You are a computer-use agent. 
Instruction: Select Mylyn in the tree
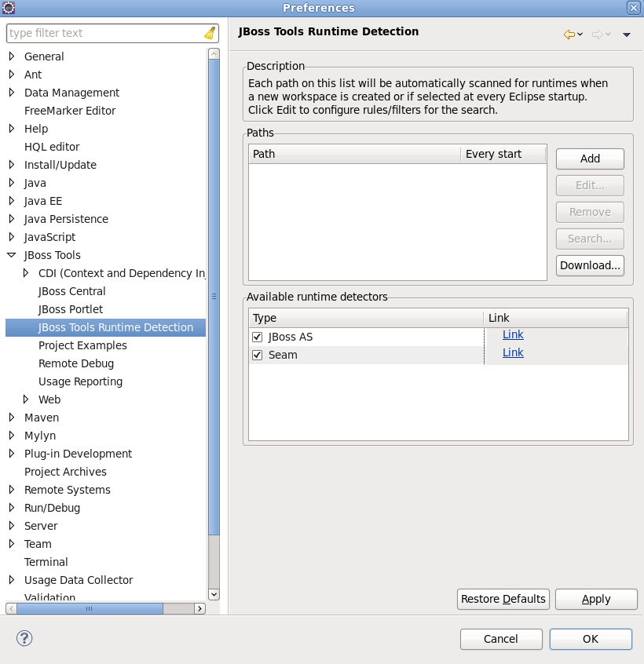(x=40, y=436)
